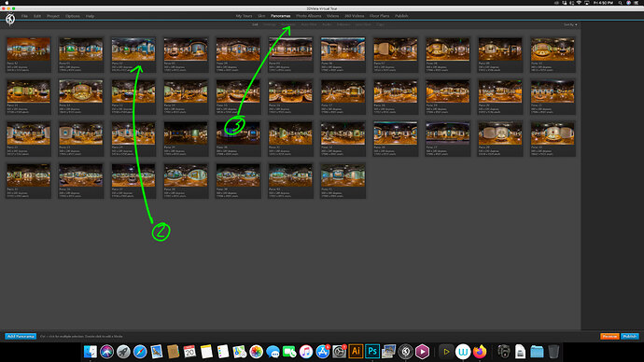This screenshot has height=362, width=644.
Task: Open the purple play-button app in dock
Action: [x=422, y=352]
